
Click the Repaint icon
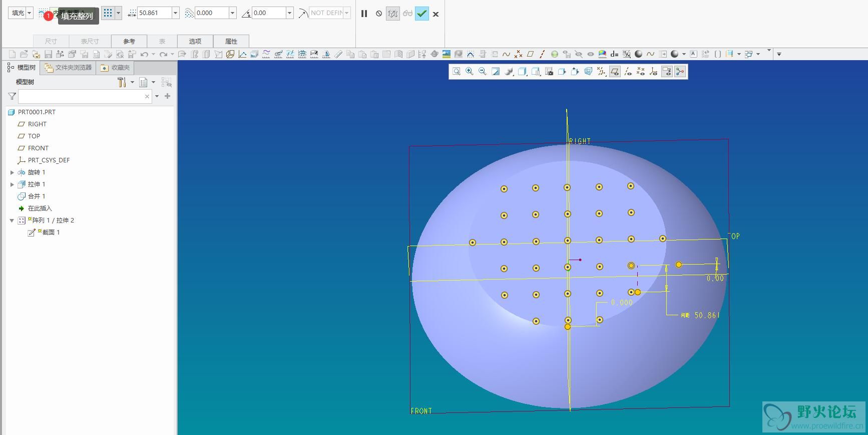click(x=496, y=72)
